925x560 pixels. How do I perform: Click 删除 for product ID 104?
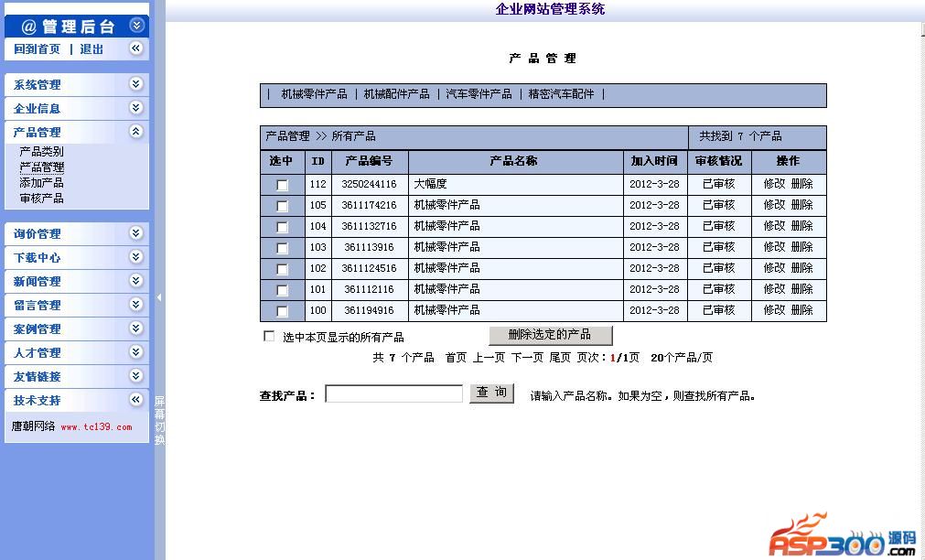[802, 225]
